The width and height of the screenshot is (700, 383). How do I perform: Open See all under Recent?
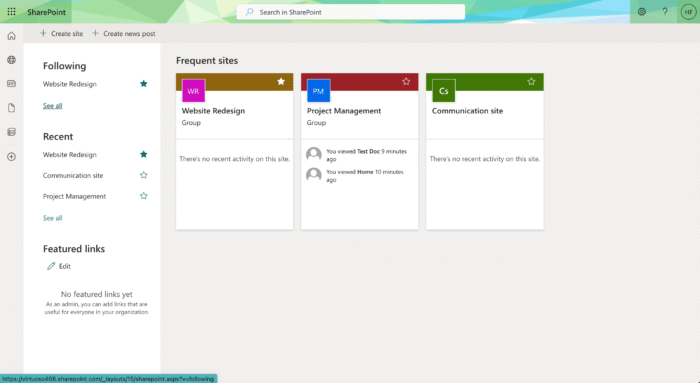click(x=52, y=218)
